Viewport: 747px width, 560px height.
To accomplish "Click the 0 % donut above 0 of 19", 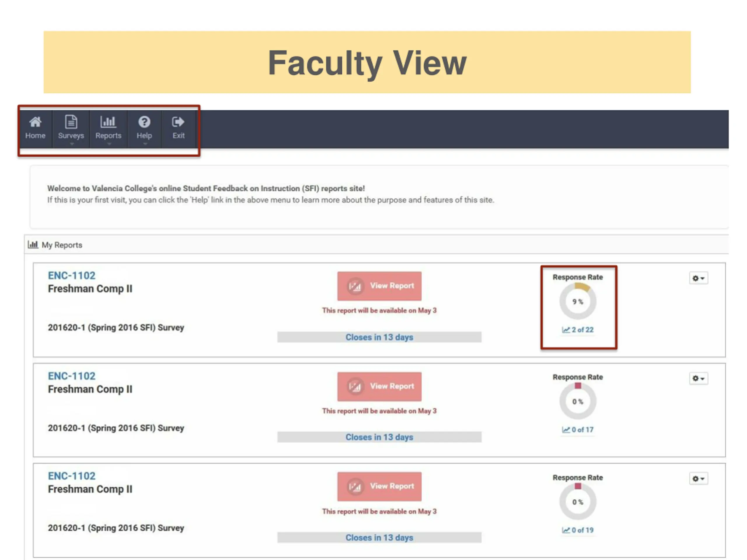I will (577, 502).
